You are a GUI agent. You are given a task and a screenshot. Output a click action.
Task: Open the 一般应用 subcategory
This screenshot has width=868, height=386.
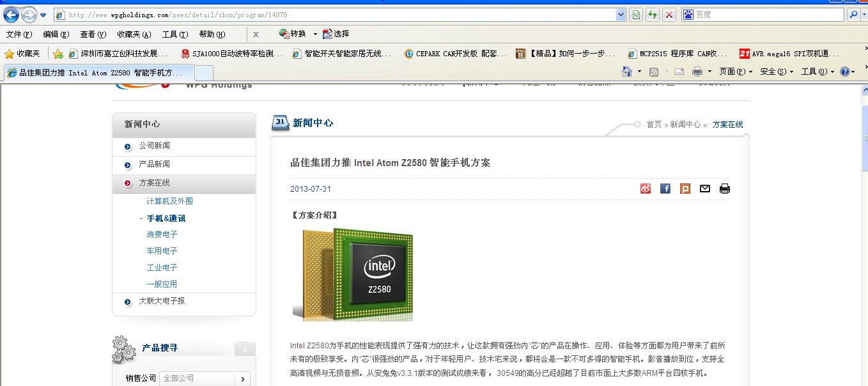pyautogui.click(x=162, y=284)
